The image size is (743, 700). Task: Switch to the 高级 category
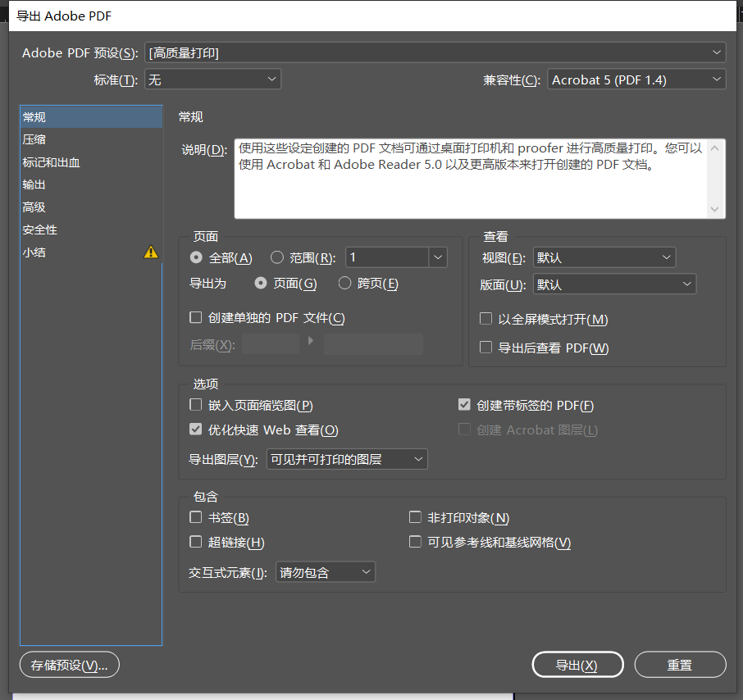tap(91, 207)
